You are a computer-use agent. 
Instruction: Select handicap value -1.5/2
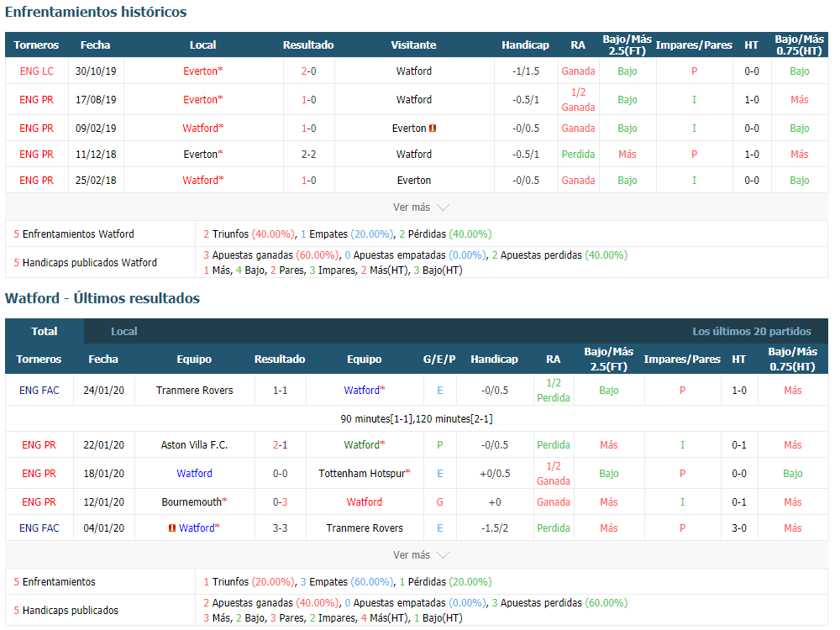(495, 528)
